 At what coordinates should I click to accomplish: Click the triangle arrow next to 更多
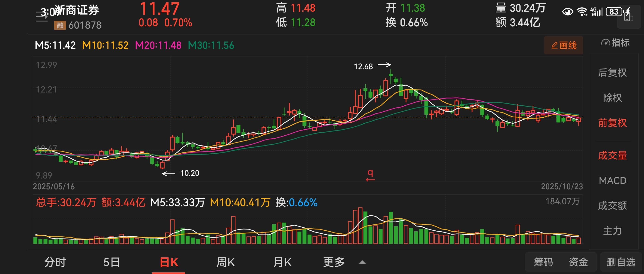(x=362, y=262)
